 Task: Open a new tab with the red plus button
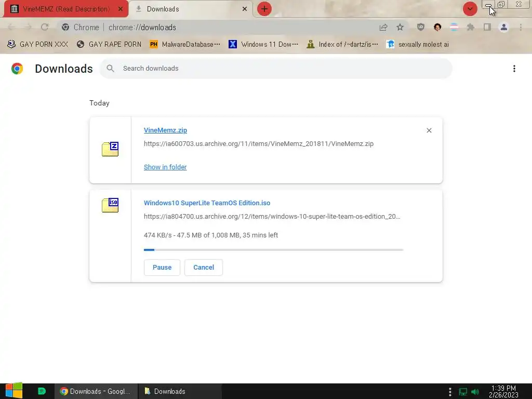coord(264,9)
